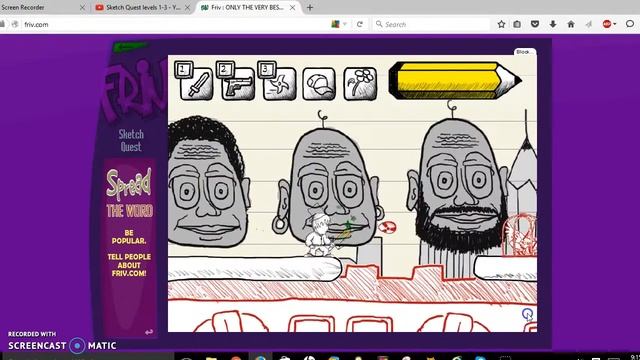Click the red sketched enemy creature
Image resolution: width=640 pixels, height=360 pixels.
coord(519,235)
